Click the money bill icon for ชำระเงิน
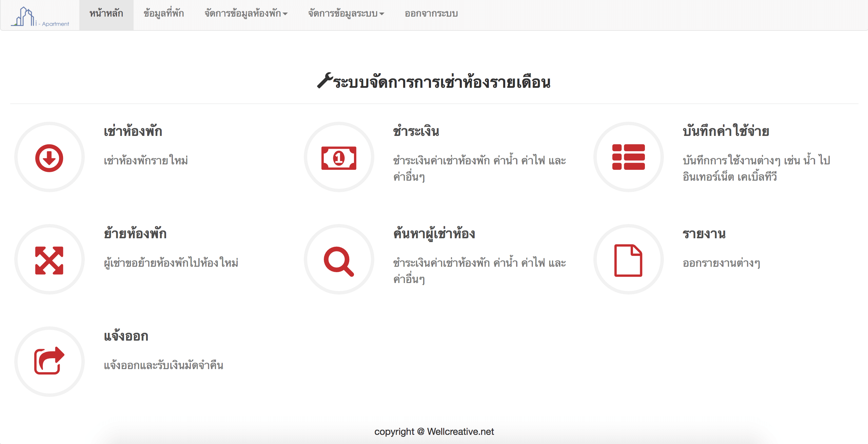 pyautogui.click(x=339, y=158)
